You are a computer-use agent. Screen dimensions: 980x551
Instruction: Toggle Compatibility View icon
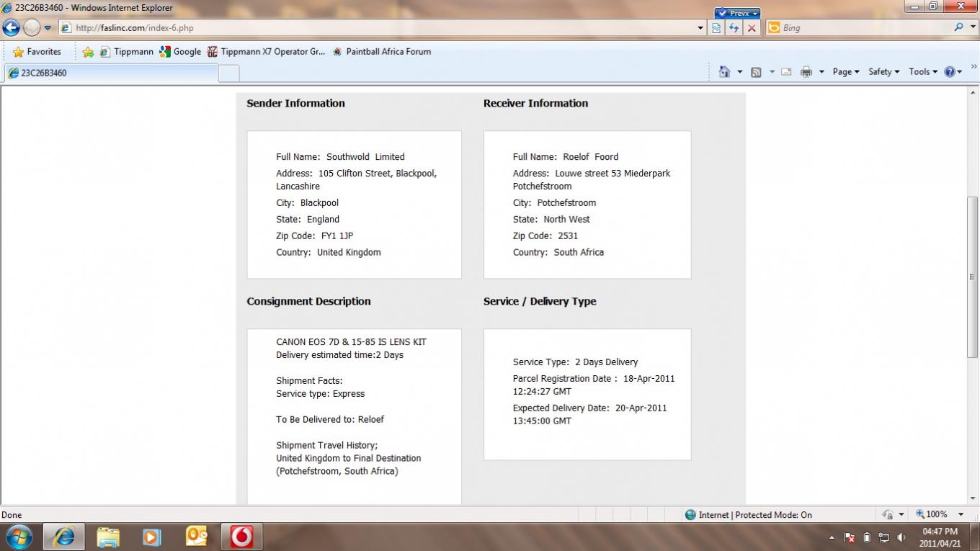pos(716,28)
